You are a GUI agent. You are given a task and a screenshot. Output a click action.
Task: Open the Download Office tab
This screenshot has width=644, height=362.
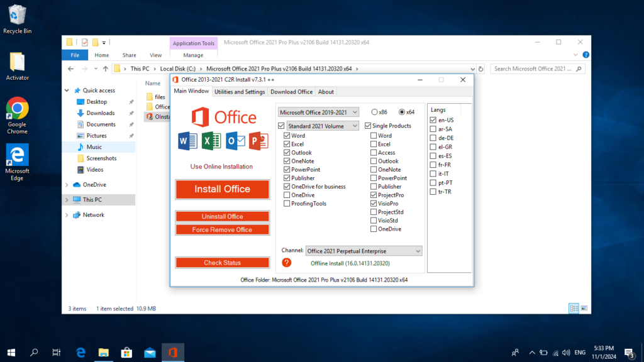291,92
